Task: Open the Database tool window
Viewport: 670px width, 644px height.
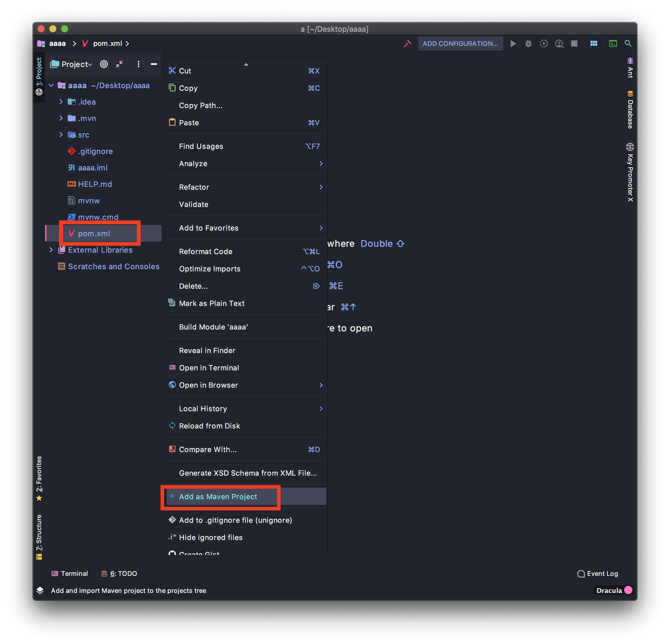Action: [630, 110]
